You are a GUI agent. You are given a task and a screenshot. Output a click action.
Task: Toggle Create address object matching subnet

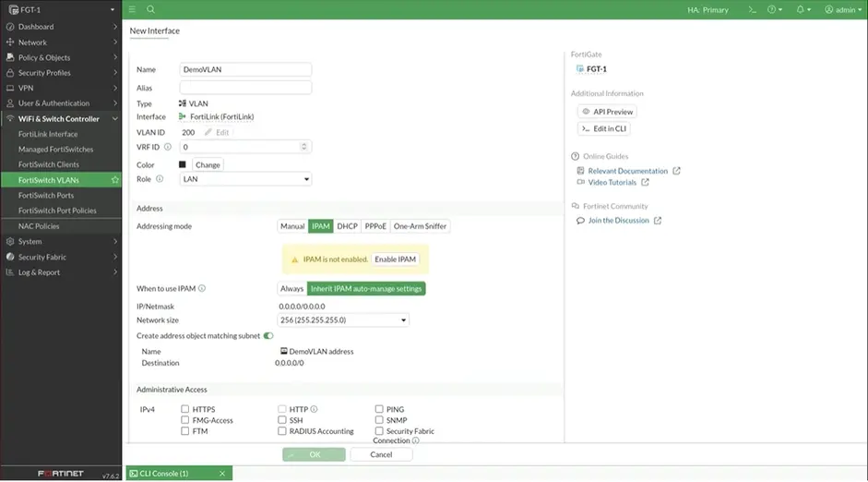pos(268,336)
